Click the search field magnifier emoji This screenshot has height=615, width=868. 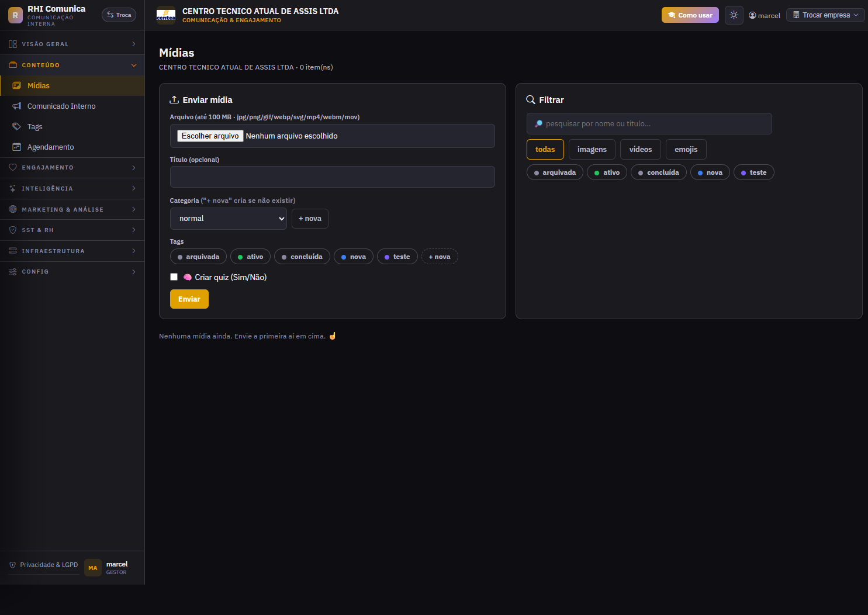[539, 123]
